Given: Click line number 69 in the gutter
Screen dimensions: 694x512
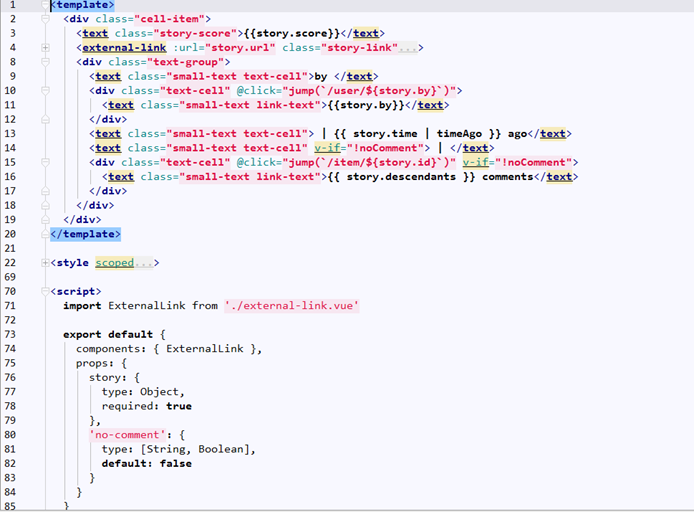Looking at the screenshot, I should pos(10,277).
